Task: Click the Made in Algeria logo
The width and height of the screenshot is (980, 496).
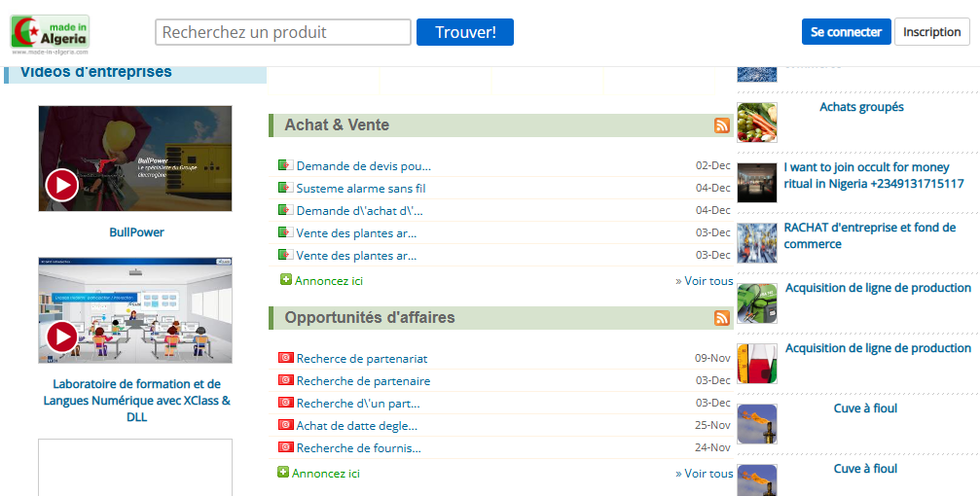Action: coord(50,33)
